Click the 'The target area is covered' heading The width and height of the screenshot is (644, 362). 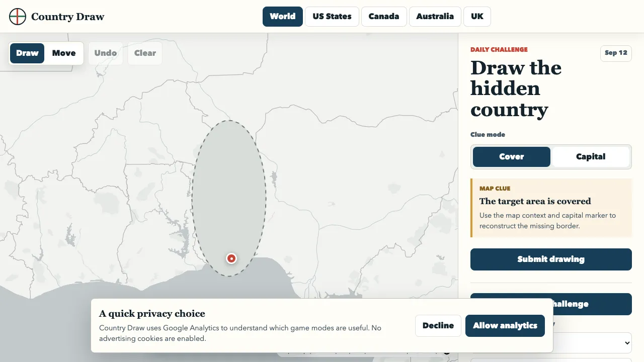[535, 201]
